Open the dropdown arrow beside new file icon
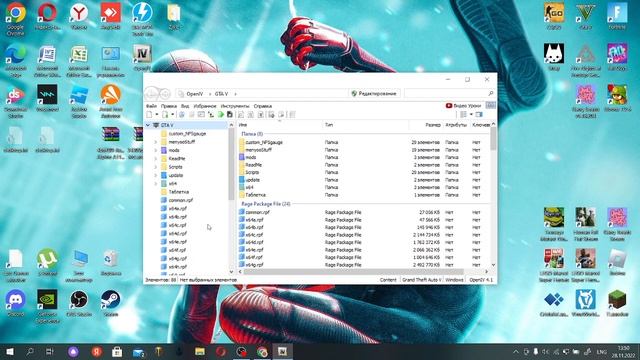The image size is (640, 360). click(156, 115)
